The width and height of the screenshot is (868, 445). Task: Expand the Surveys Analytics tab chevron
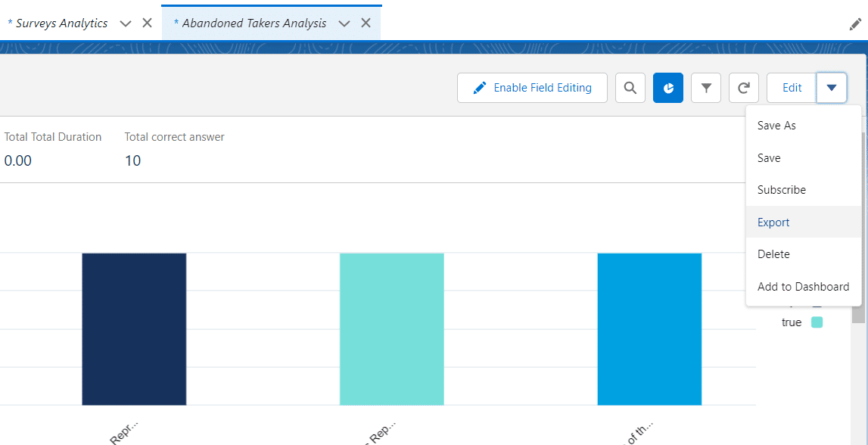126,23
